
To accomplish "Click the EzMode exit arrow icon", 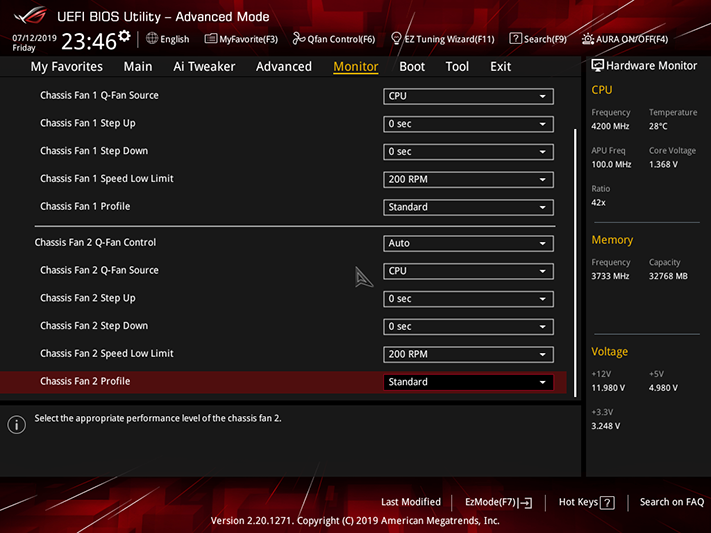I will pyautogui.click(x=526, y=503).
